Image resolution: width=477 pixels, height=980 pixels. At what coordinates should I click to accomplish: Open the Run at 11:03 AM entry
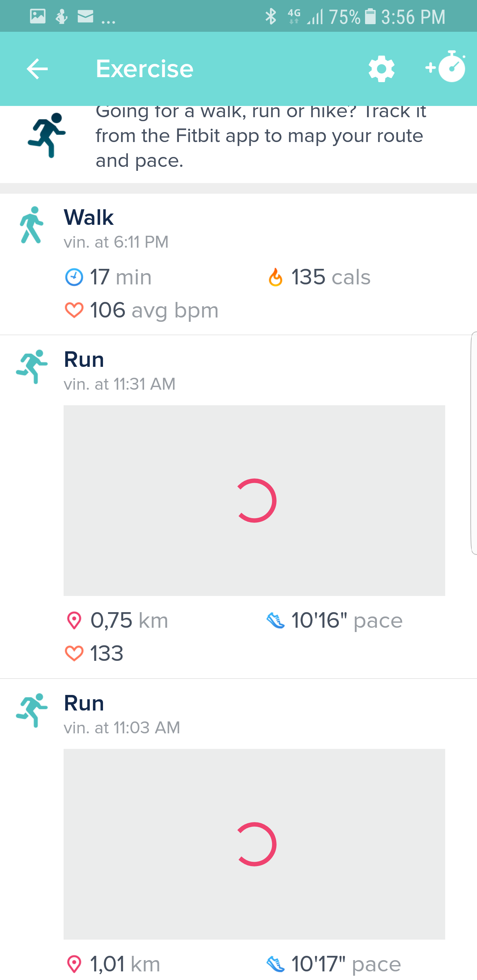pyautogui.click(x=84, y=703)
